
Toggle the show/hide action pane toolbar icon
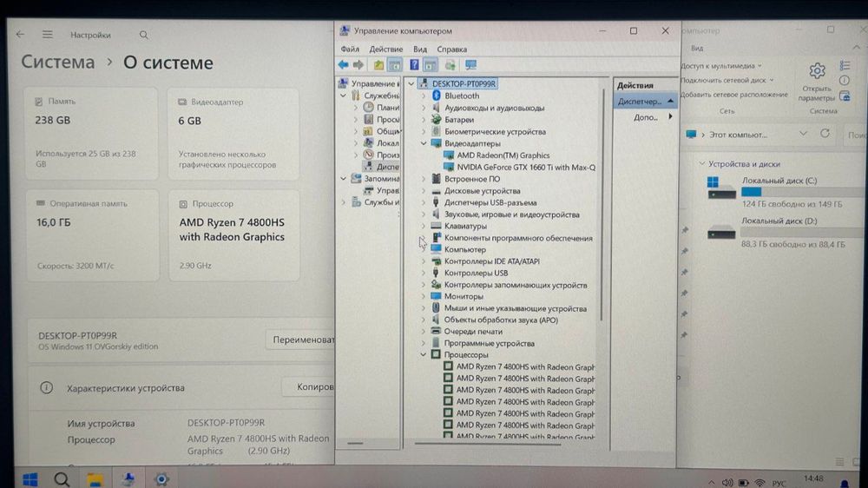[431, 65]
